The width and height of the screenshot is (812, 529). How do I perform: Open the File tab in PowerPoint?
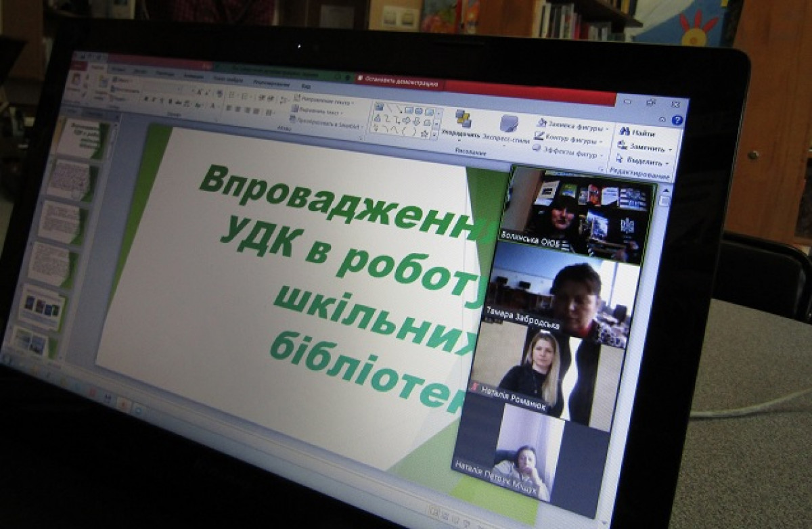pyautogui.click(x=78, y=66)
